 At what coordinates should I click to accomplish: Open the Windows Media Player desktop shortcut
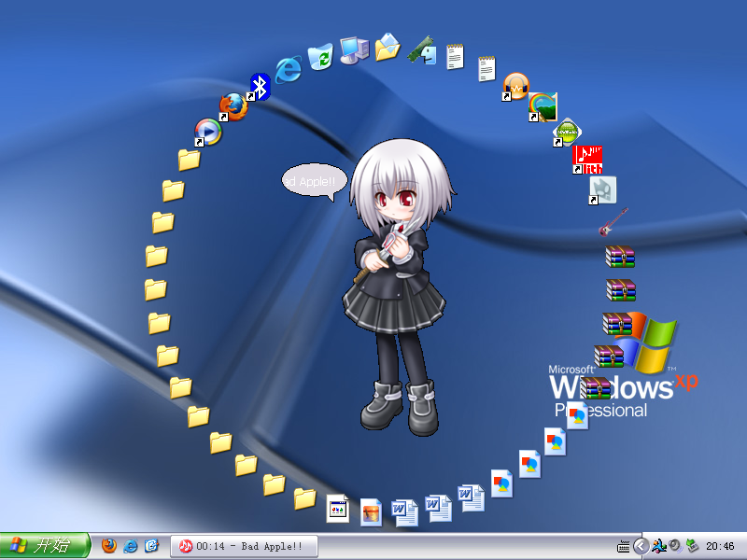point(208,132)
